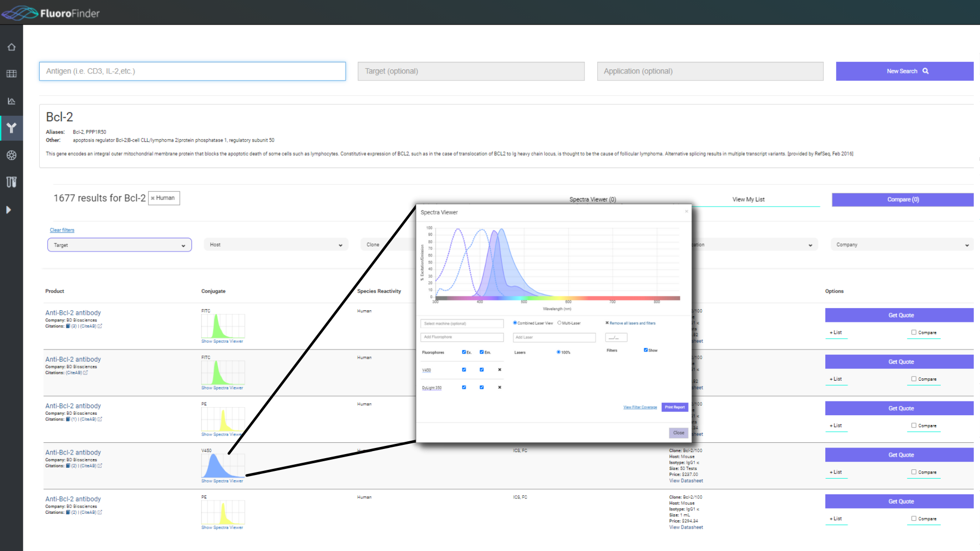Image resolution: width=980 pixels, height=551 pixels.
Task: Switch to the View My List tab
Action: (x=748, y=199)
